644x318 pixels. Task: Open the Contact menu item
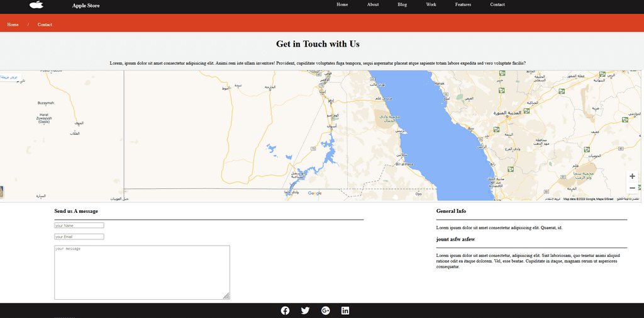[497, 4]
